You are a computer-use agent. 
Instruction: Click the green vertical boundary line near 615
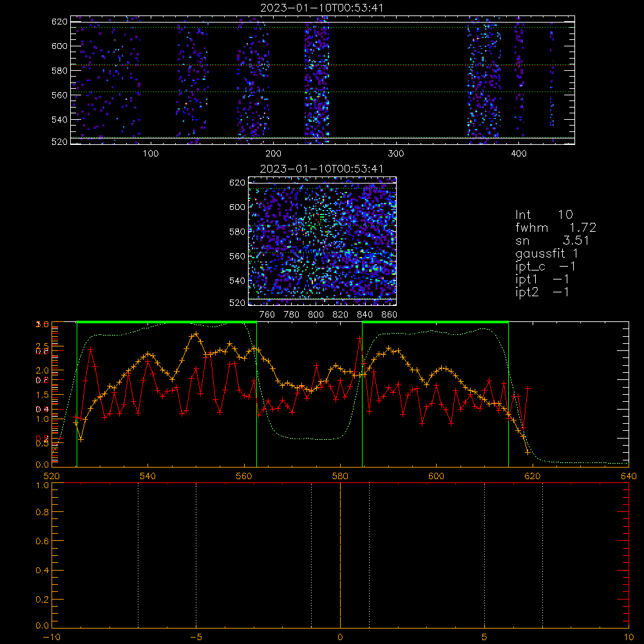click(x=509, y=395)
